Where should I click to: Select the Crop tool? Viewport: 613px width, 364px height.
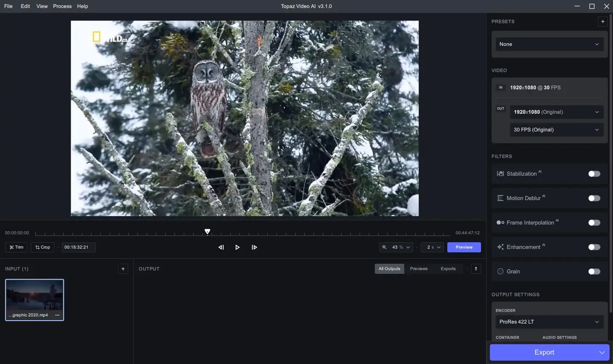tap(42, 247)
